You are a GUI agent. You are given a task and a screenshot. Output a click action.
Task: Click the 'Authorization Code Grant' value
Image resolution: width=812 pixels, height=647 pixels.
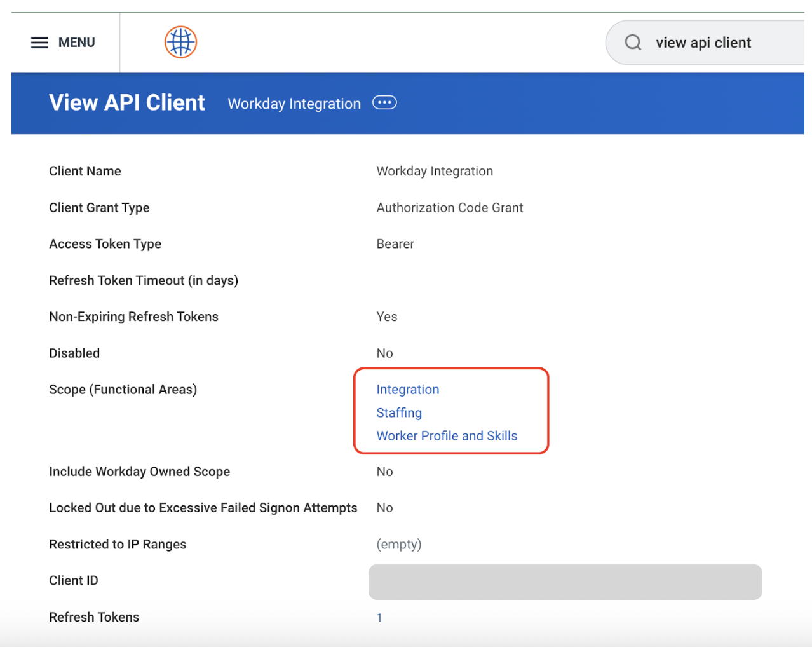click(449, 208)
